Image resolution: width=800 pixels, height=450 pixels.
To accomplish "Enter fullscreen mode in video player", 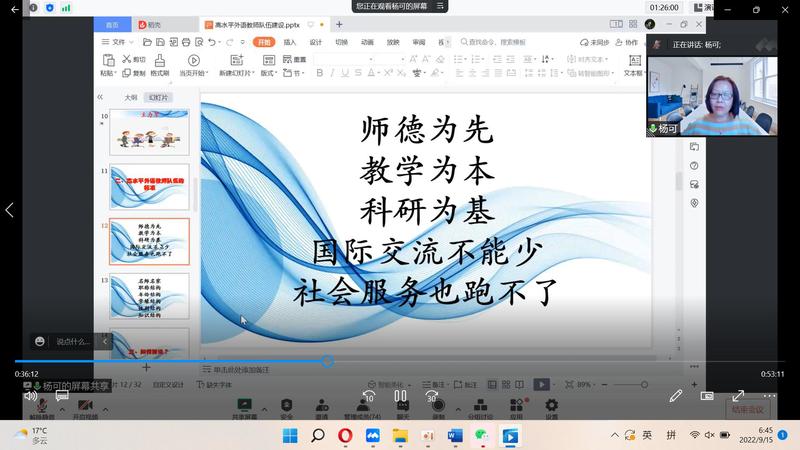I will (x=738, y=397).
